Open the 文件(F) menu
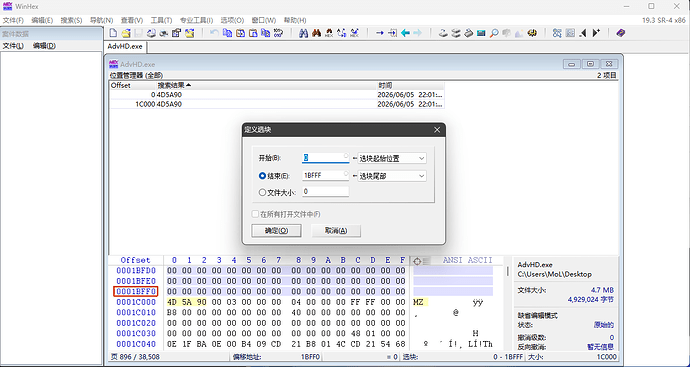The width and height of the screenshot is (690, 367). point(13,20)
